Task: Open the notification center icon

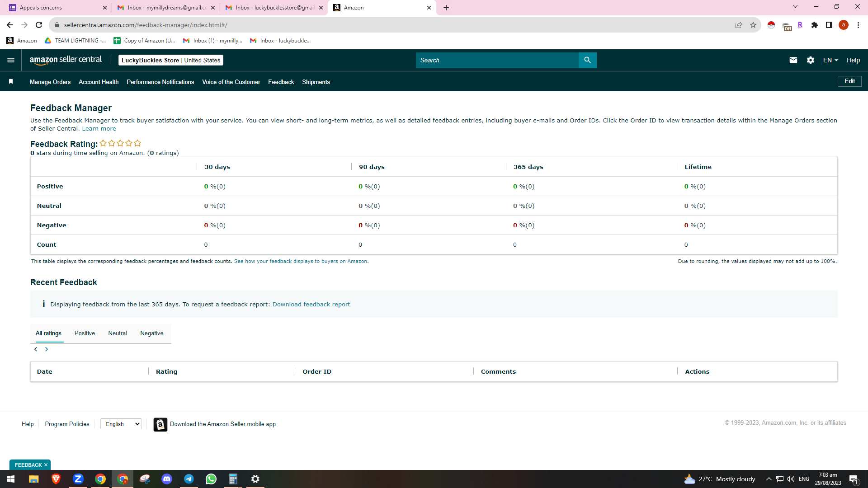Action: click(854, 479)
